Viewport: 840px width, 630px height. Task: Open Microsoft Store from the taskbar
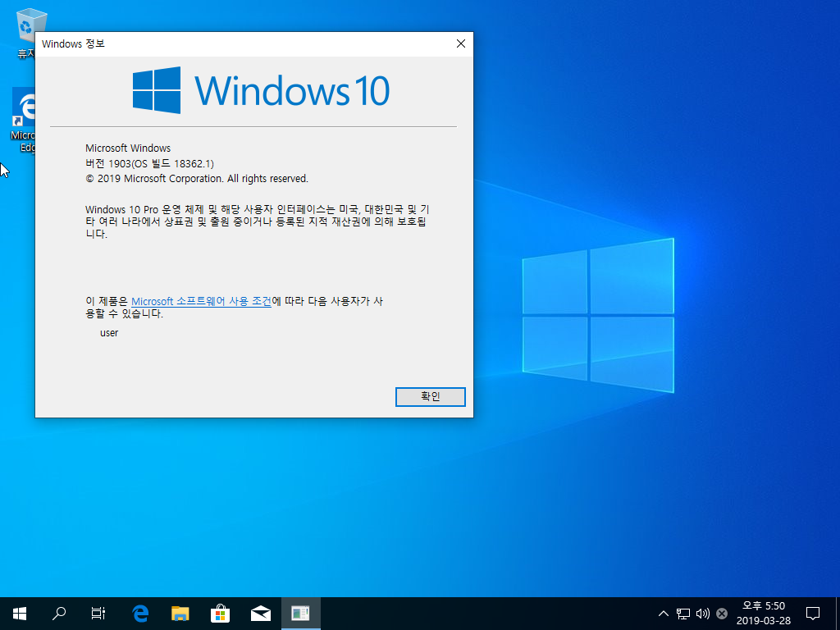tap(220, 614)
